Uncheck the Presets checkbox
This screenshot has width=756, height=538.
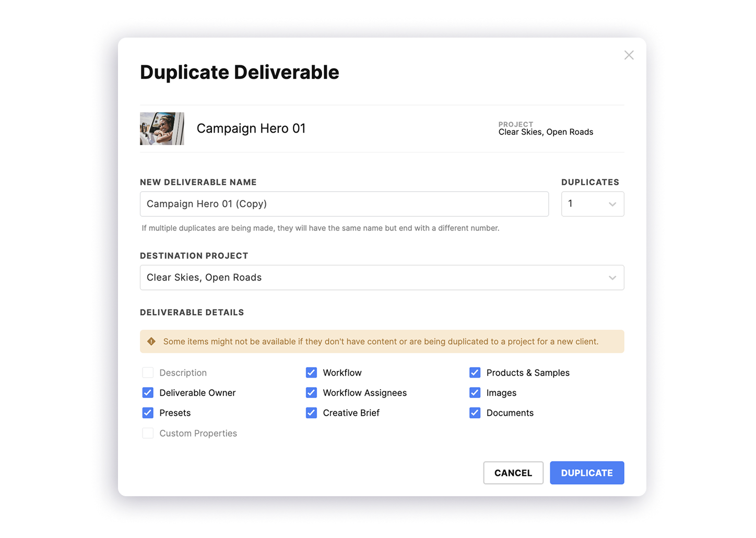tap(148, 413)
